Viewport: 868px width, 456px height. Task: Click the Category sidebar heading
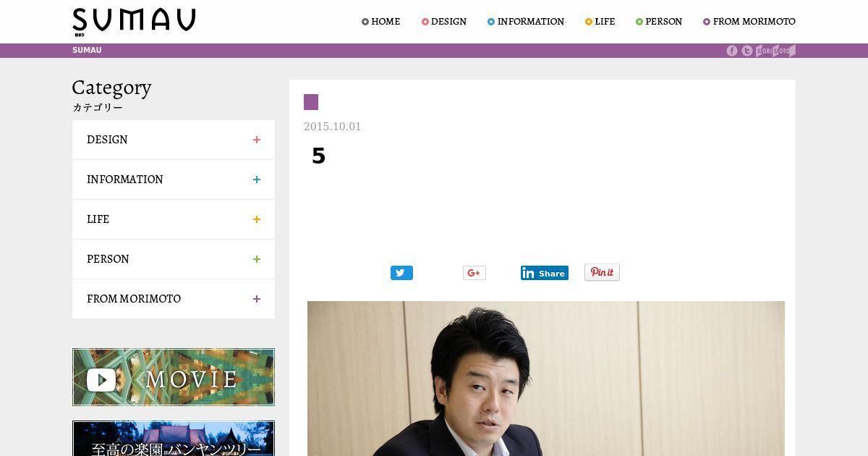111,88
